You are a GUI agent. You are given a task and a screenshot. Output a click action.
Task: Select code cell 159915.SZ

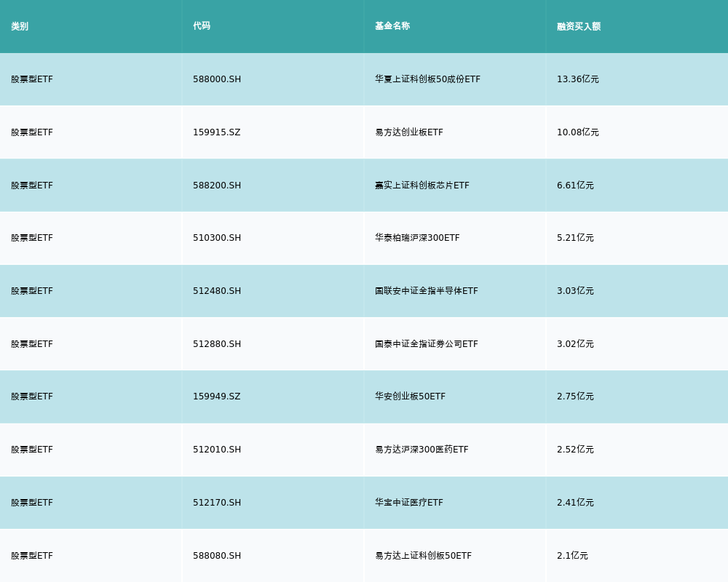[x=216, y=132]
